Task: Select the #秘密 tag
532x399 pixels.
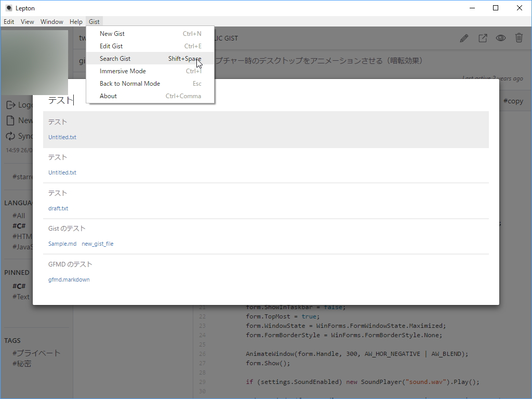Action: pyautogui.click(x=22, y=364)
